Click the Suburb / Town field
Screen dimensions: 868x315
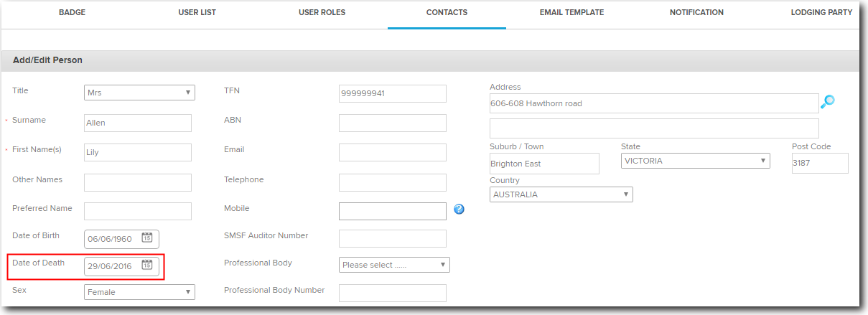pyautogui.click(x=544, y=164)
